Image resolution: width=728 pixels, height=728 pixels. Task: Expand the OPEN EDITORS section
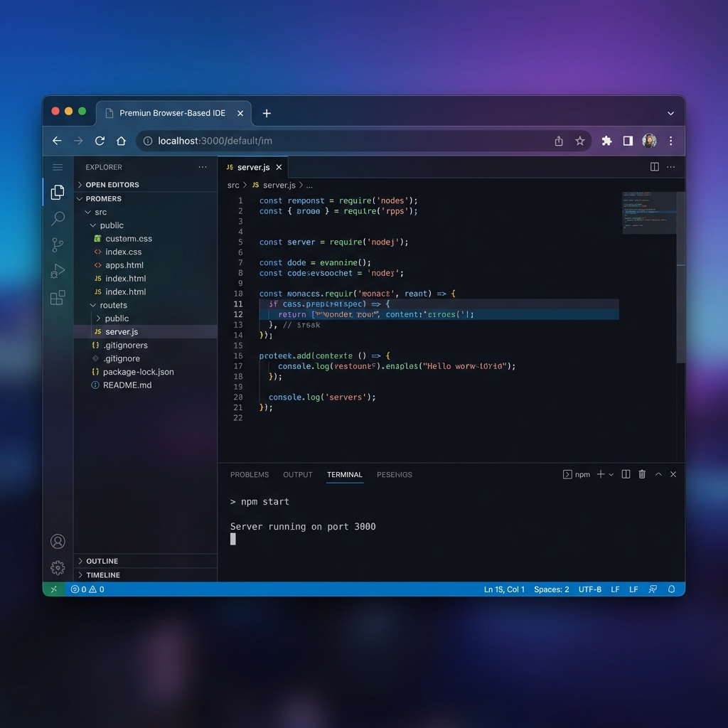tap(112, 185)
